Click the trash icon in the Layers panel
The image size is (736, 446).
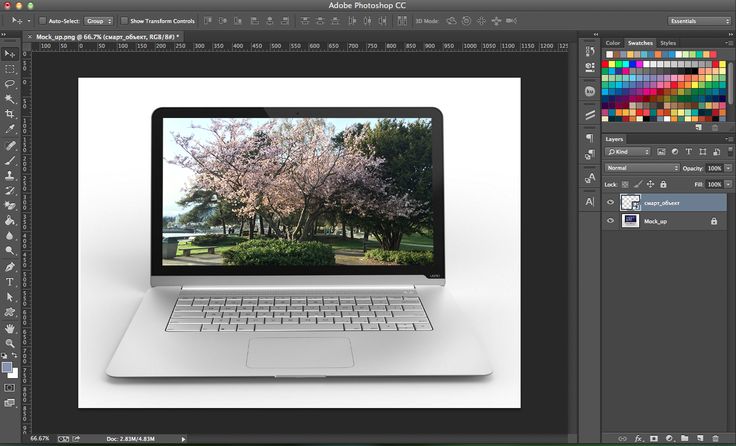pyautogui.click(x=715, y=438)
